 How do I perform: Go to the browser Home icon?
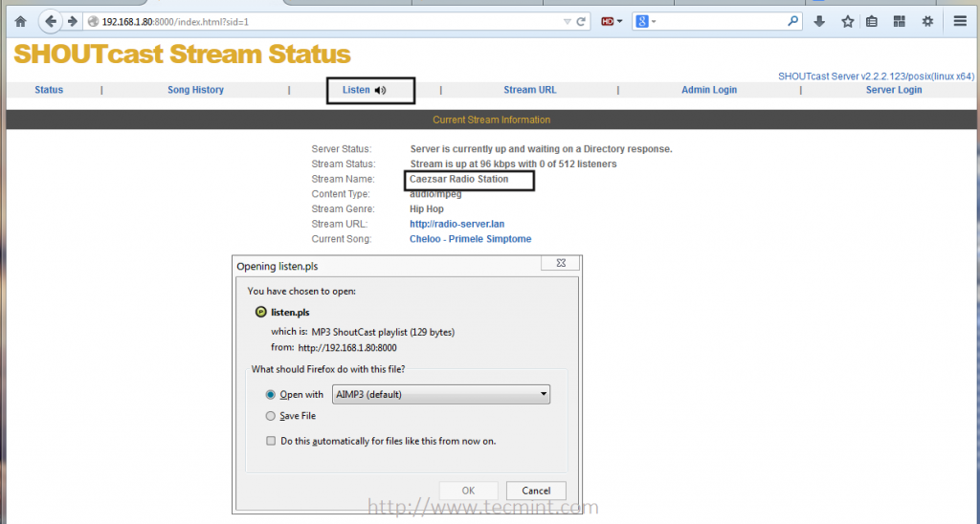[x=21, y=22]
